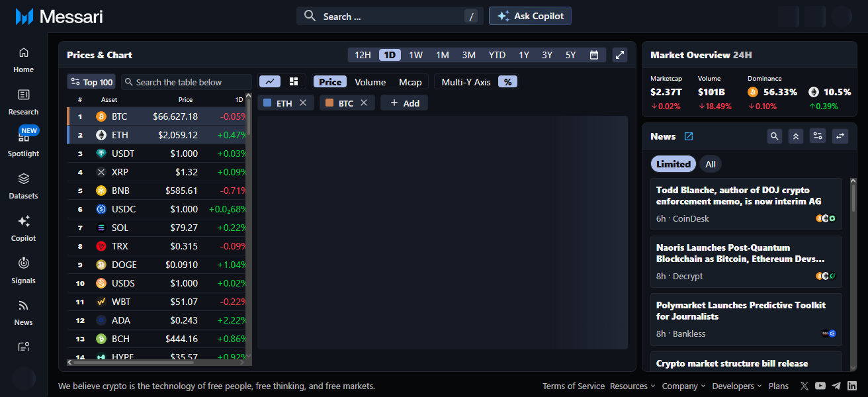This screenshot has height=397, width=868.
Task: Remove ETH chip from the chart
Action: [303, 103]
